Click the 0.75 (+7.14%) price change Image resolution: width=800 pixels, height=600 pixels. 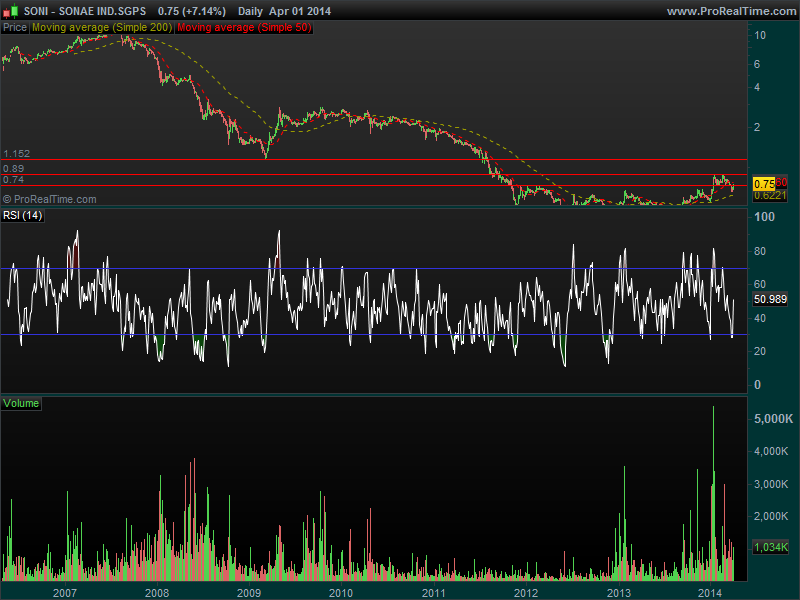[x=192, y=11]
